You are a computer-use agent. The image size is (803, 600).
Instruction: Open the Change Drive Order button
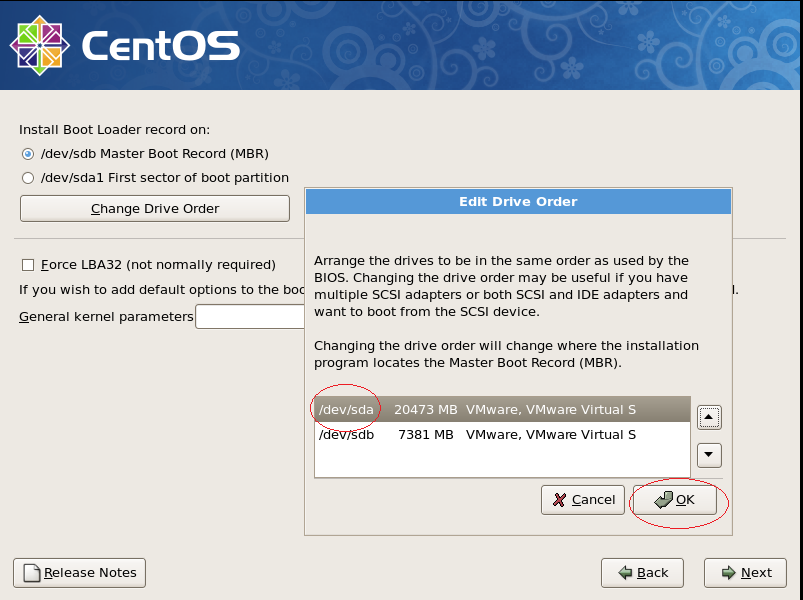tap(155, 208)
